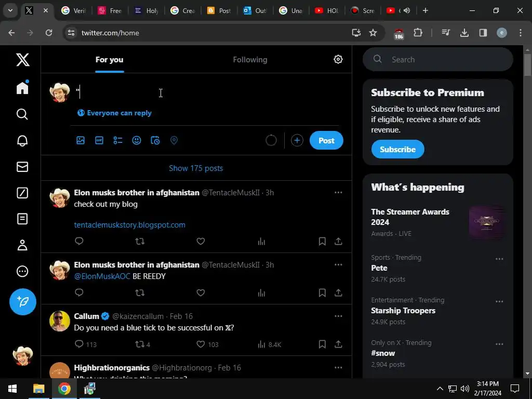Open more options on Callum's post

click(338, 316)
